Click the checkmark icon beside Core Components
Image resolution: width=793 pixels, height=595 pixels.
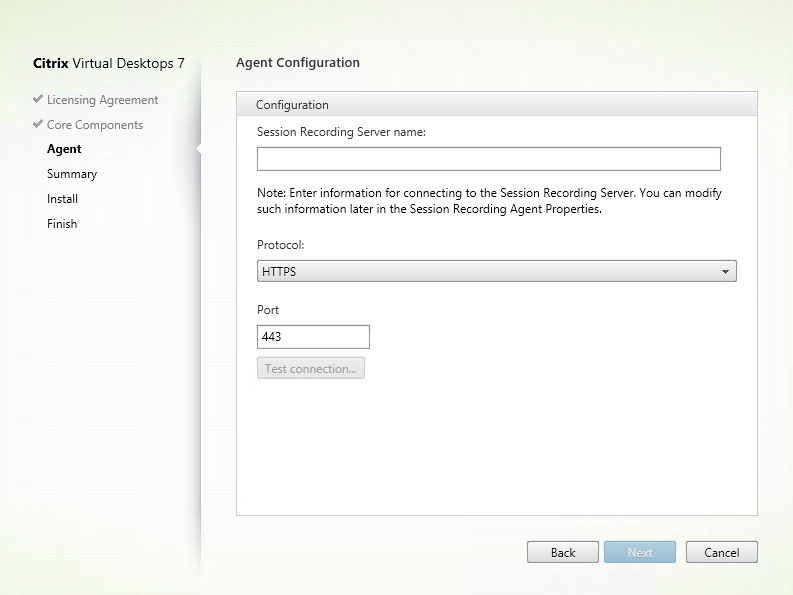point(38,125)
